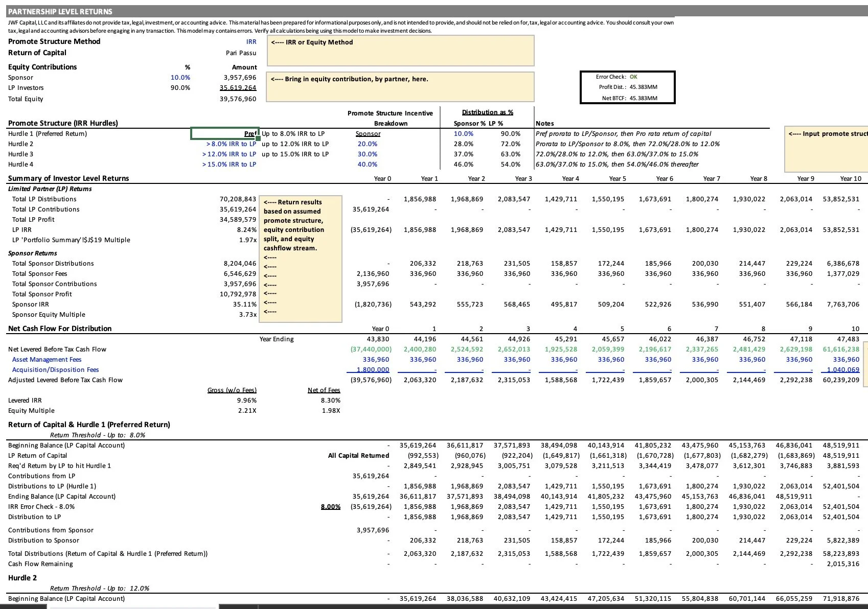Click the IRR Error Check 8.00% result
This screenshot has width=868, height=609.
(331, 507)
